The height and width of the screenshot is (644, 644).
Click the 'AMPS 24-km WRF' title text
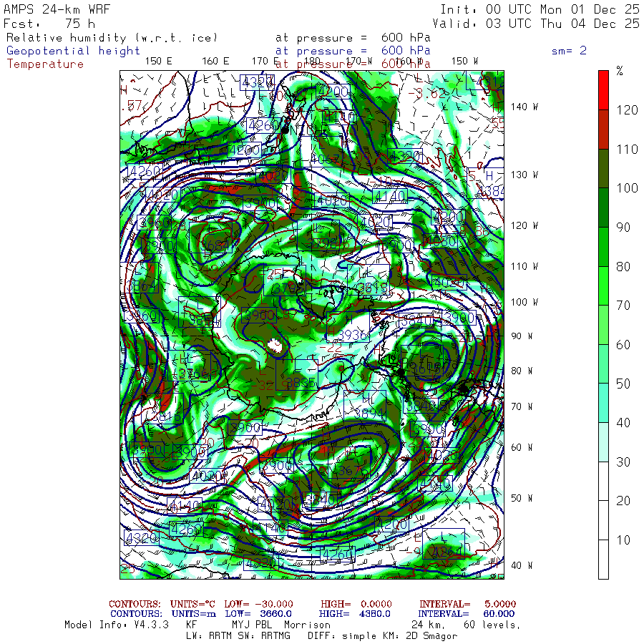(x=57, y=9)
